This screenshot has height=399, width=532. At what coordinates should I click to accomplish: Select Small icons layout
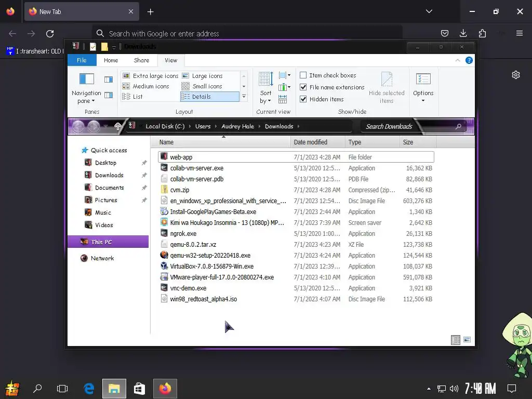[202, 86]
